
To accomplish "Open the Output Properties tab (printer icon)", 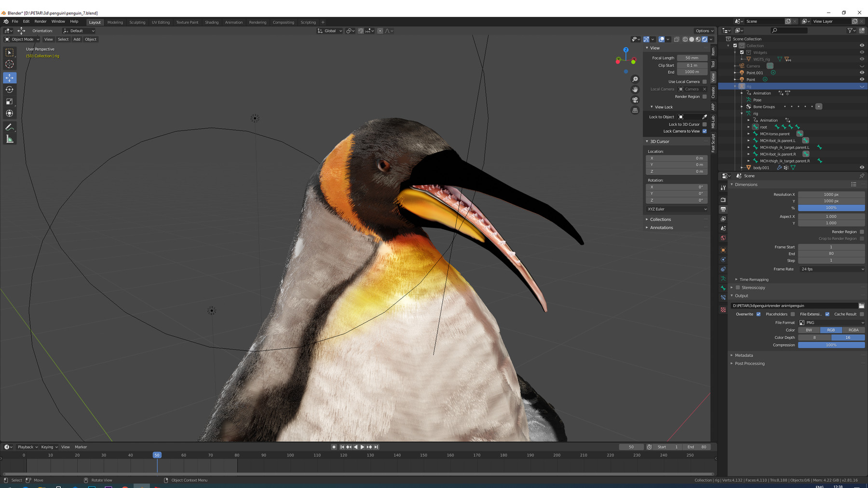I will 723,210.
